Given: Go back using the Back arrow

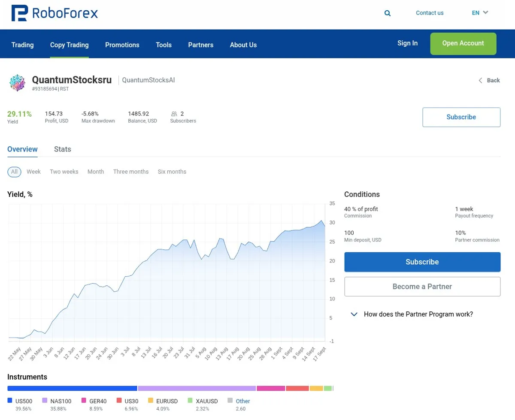Looking at the screenshot, I should point(489,80).
